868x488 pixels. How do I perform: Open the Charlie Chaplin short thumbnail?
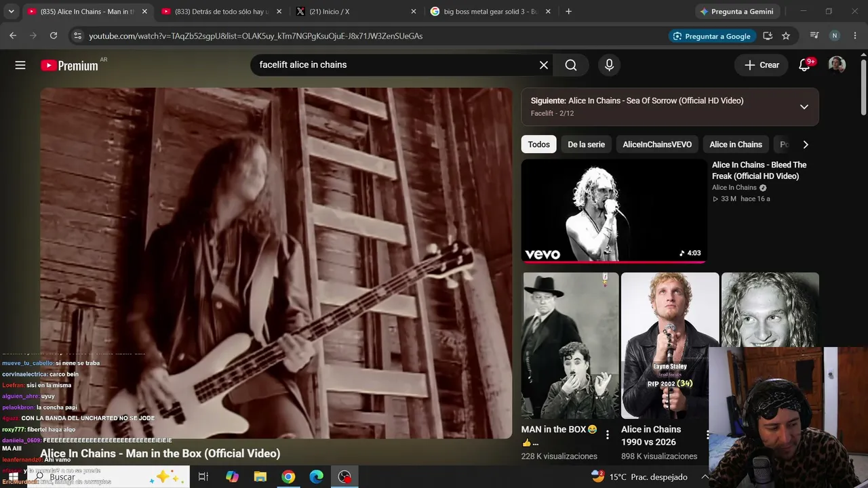tap(570, 346)
